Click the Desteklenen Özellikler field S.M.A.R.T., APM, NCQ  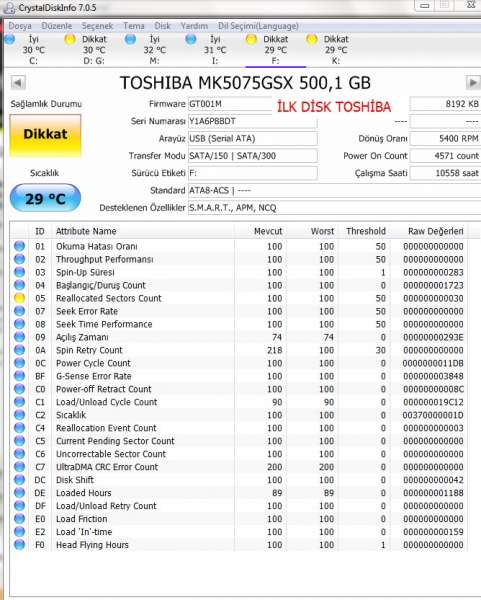[x=334, y=208]
